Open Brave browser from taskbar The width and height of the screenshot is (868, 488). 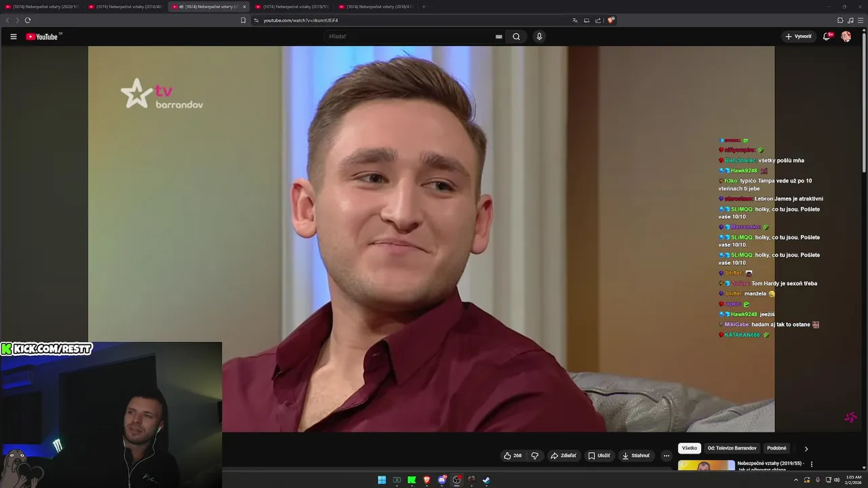pos(427,480)
